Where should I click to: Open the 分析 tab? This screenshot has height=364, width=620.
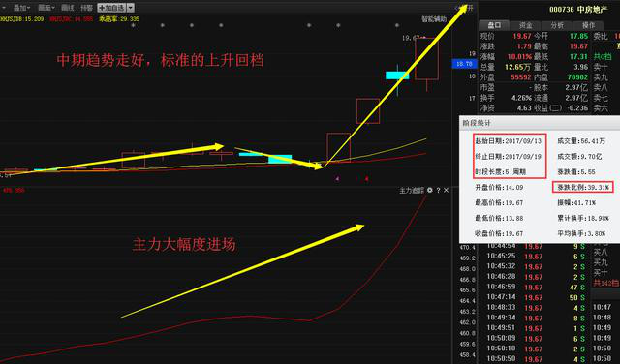click(x=557, y=25)
